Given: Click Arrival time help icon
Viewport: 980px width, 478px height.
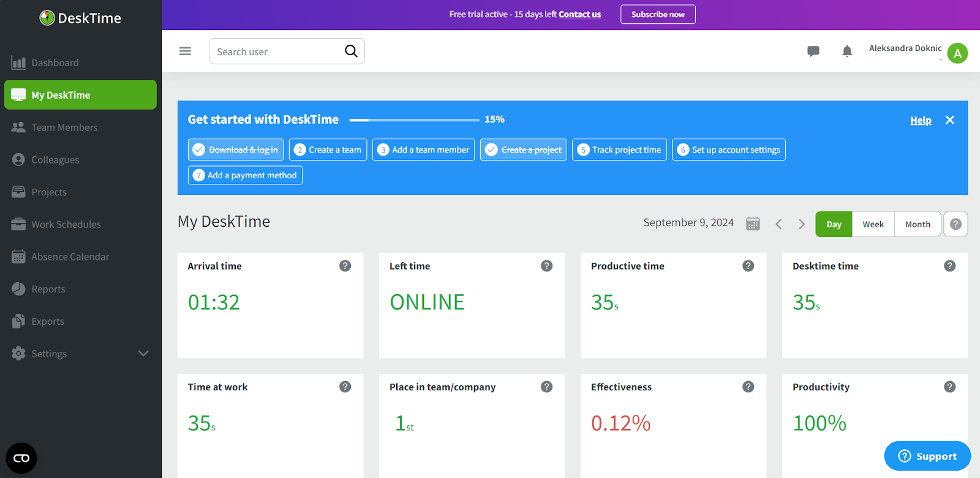Looking at the screenshot, I should click(345, 266).
